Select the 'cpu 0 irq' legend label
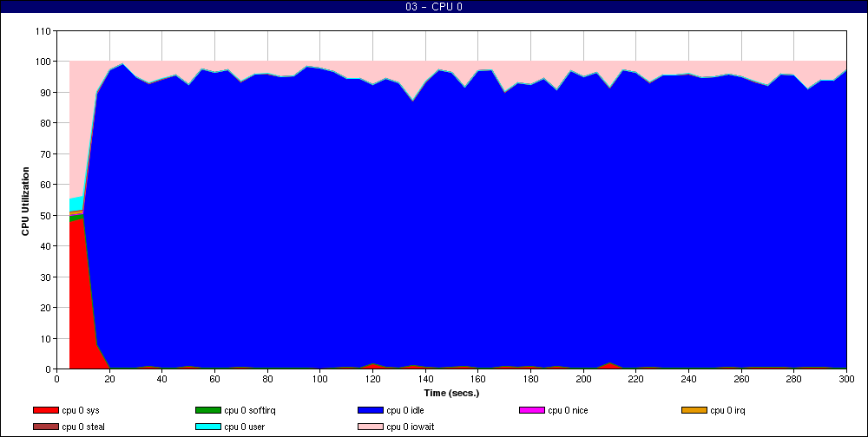This screenshot has width=868, height=437. [728, 410]
